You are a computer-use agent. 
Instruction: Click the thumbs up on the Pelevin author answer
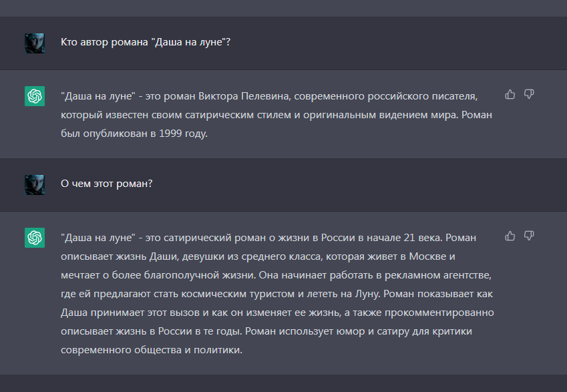[510, 94]
